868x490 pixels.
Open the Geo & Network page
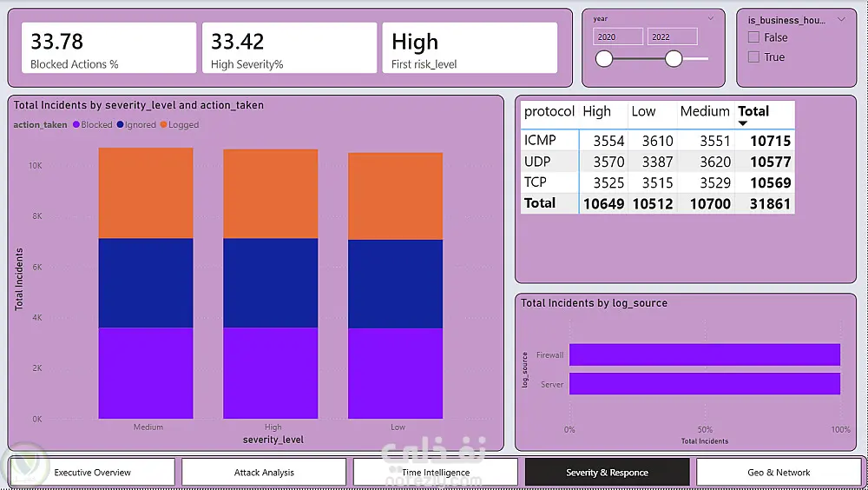click(779, 473)
